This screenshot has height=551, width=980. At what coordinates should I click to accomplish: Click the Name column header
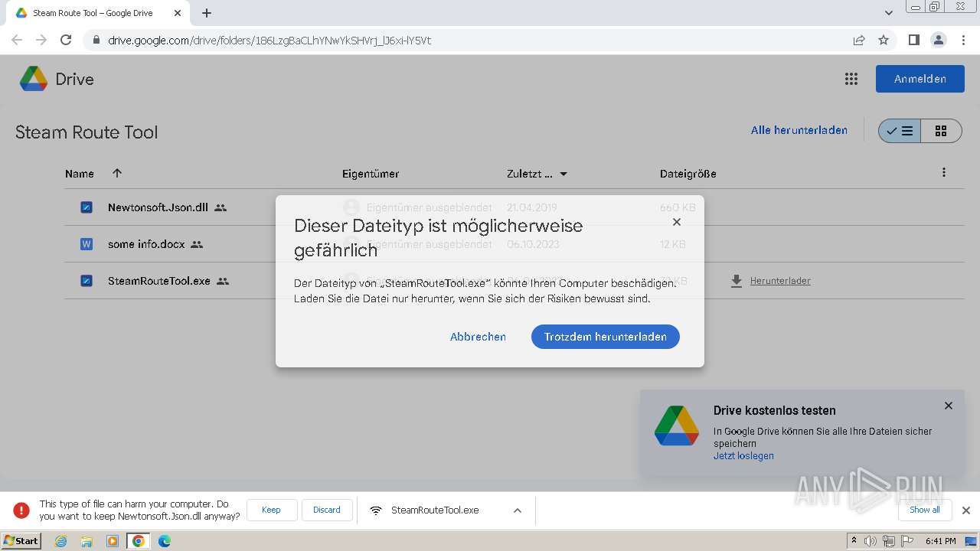80,174
